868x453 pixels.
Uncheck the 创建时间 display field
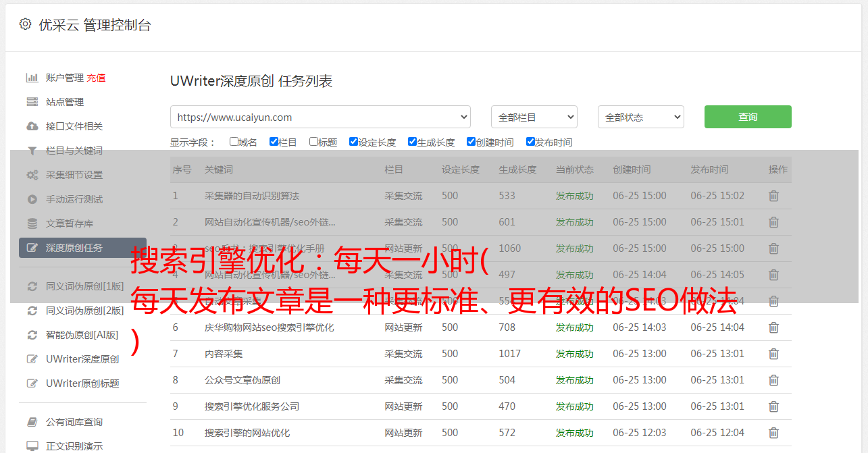pyautogui.click(x=471, y=142)
